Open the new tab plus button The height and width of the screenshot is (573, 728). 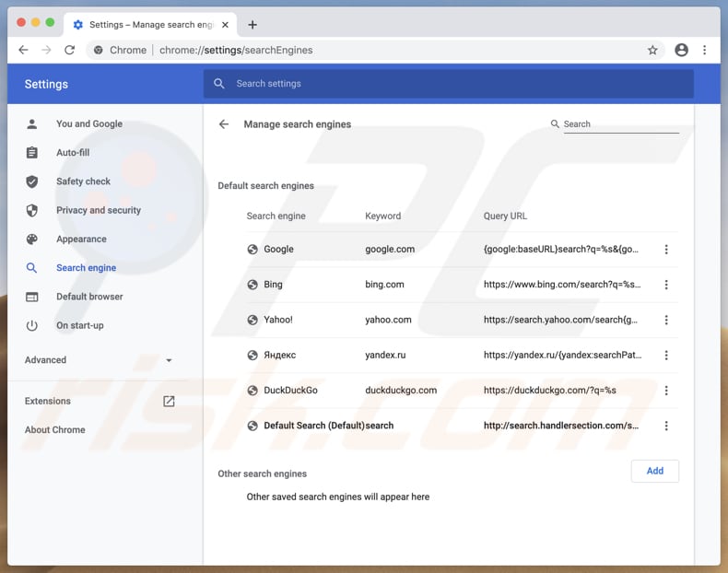click(252, 25)
